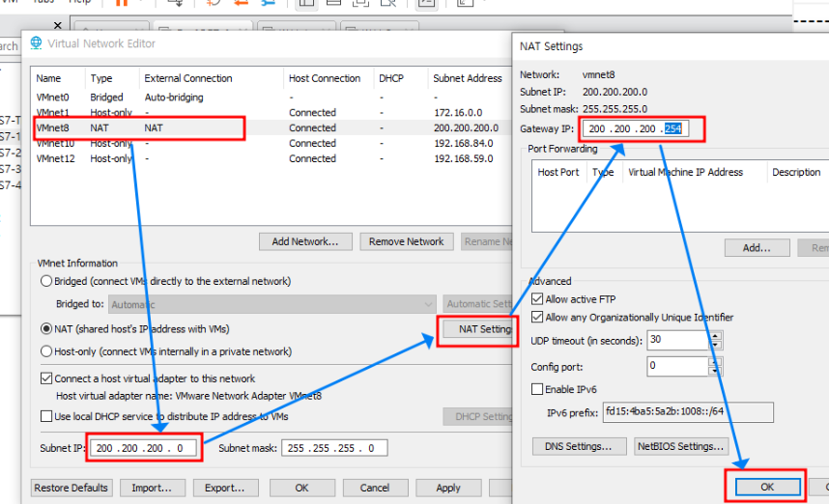The height and width of the screenshot is (504, 829).
Task: Decrease UDP timeout with down arrow
Action: 715,345
